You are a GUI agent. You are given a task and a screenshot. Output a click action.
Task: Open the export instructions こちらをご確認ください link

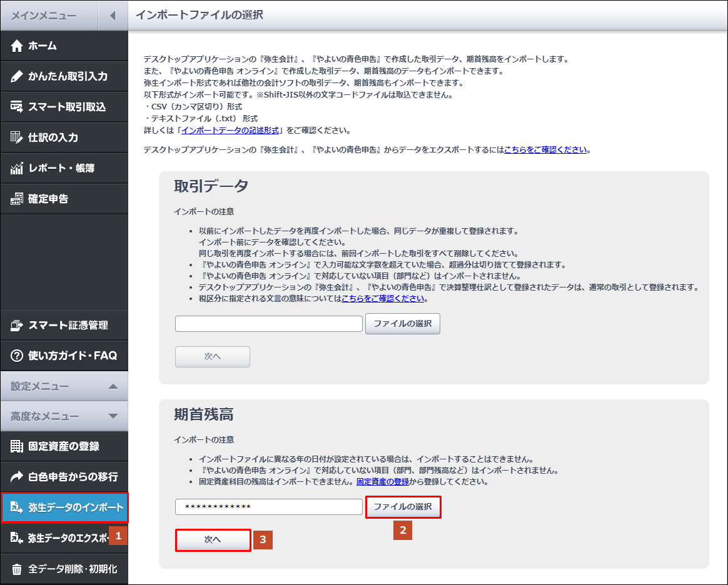coord(545,150)
